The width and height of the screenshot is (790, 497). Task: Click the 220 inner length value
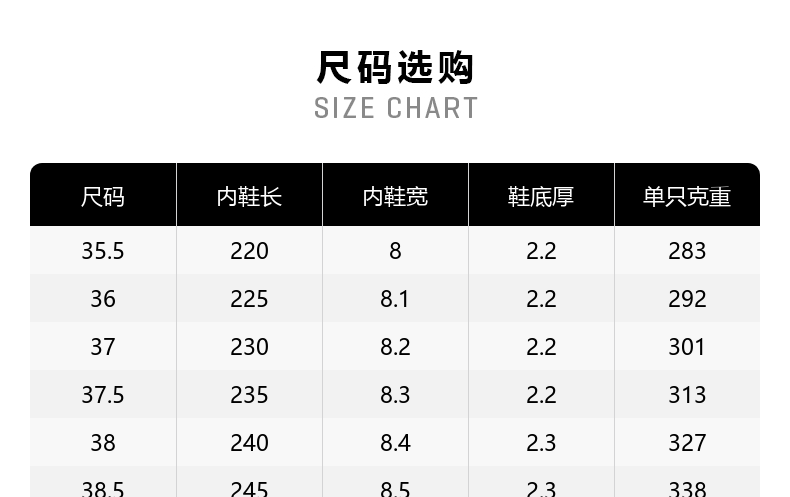click(x=249, y=251)
